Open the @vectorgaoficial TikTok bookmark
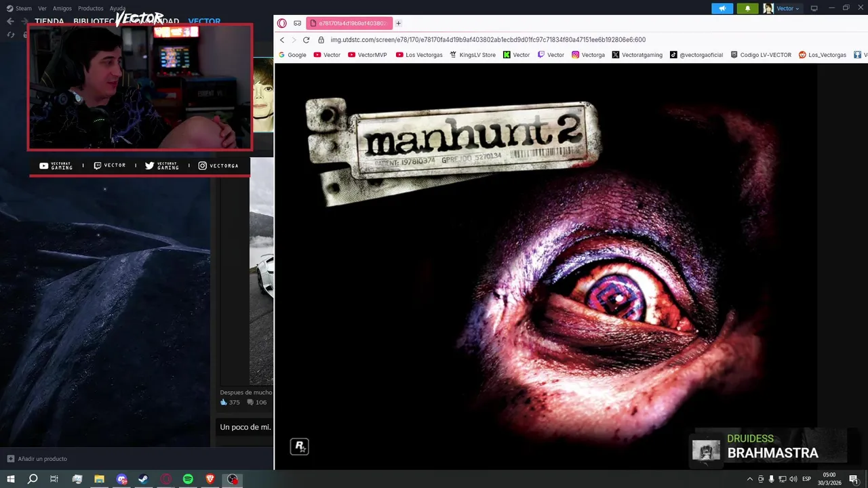The image size is (868, 488). click(x=696, y=55)
